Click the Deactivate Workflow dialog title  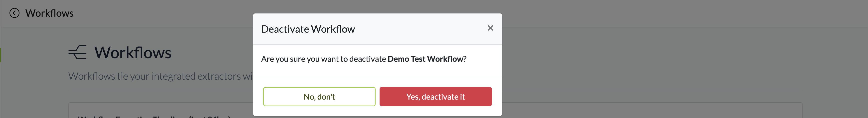[308, 29]
